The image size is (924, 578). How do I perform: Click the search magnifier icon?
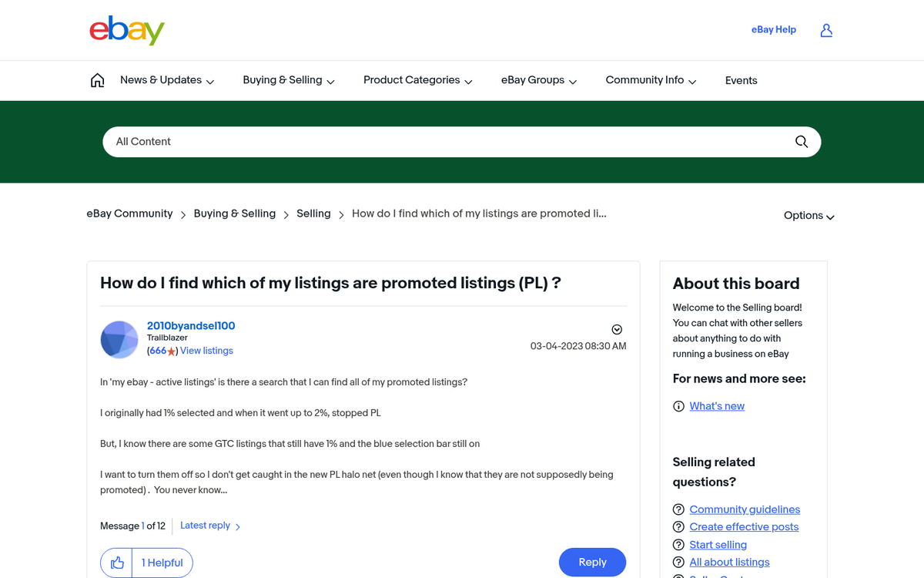[x=801, y=142]
